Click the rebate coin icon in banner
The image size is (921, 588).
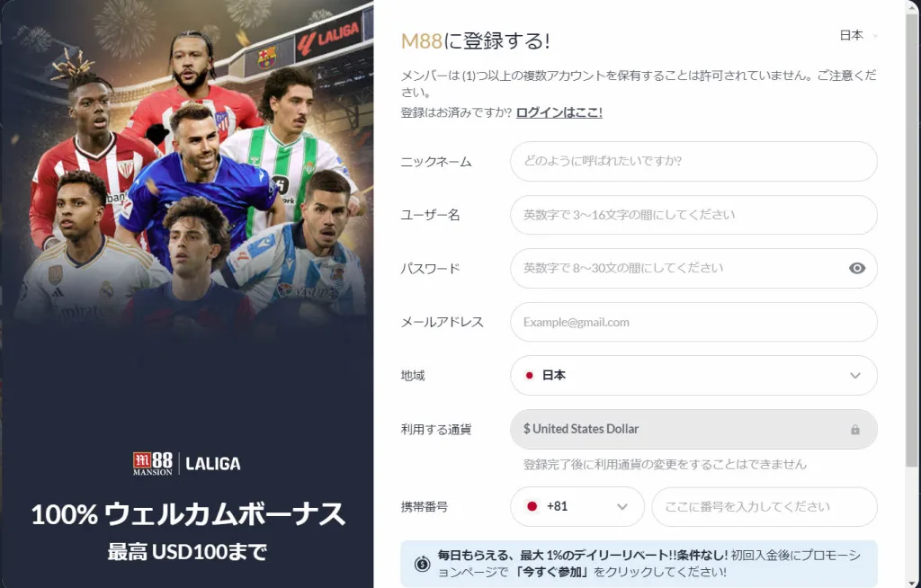[x=423, y=564]
